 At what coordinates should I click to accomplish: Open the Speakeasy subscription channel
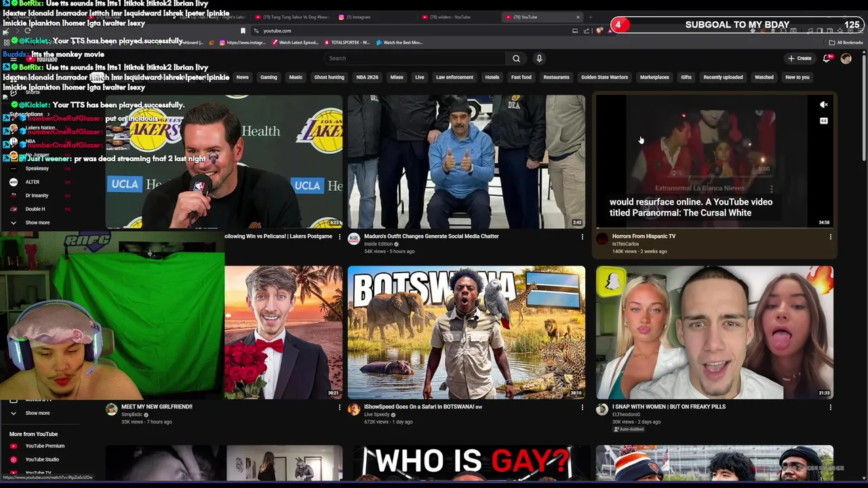coord(37,168)
